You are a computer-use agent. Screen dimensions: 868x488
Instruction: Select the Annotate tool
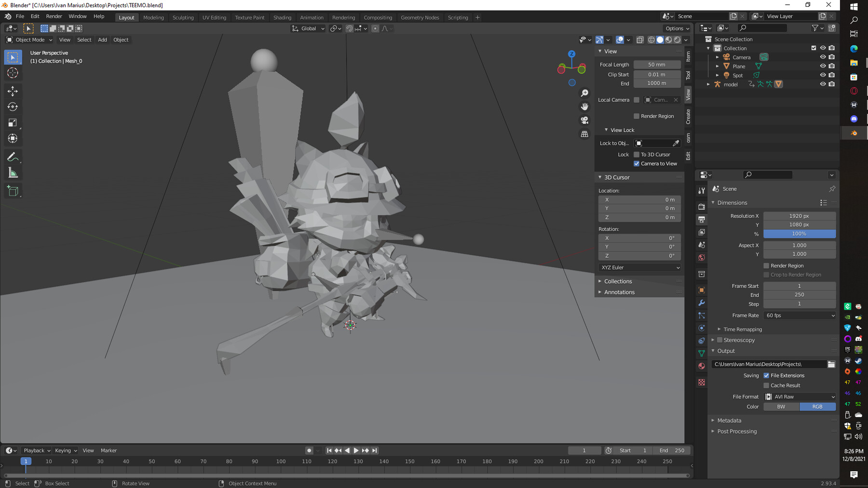[13, 156]
